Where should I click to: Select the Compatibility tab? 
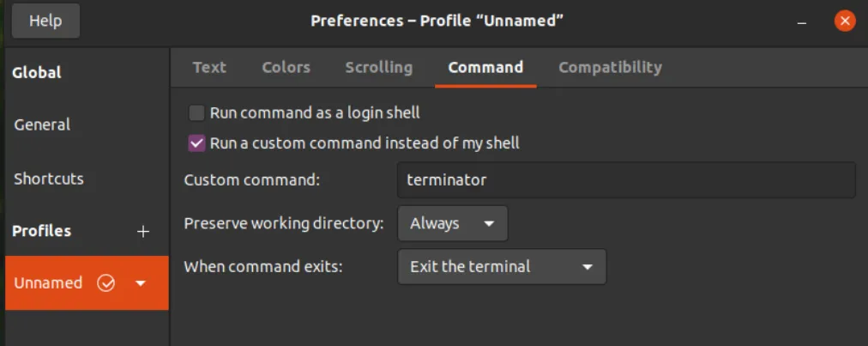click(x=610, y=67)
